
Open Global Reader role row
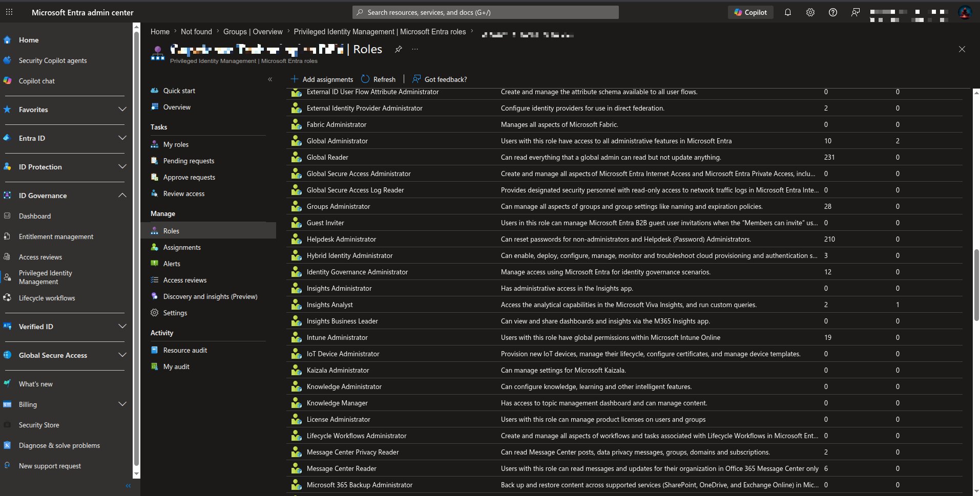coord(624,157)
